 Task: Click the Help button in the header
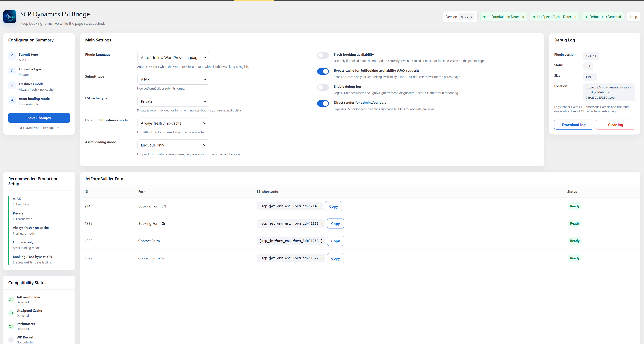633,17
